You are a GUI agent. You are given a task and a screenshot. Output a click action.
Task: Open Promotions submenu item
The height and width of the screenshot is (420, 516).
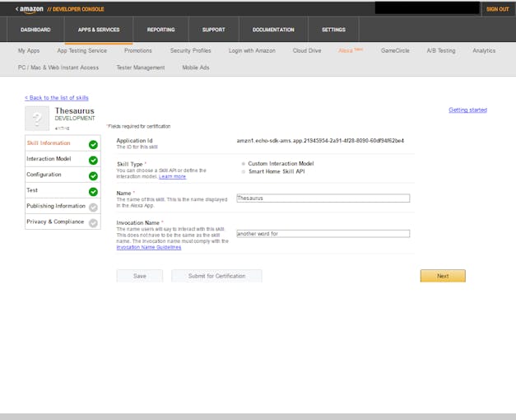(x=138, y=51)
